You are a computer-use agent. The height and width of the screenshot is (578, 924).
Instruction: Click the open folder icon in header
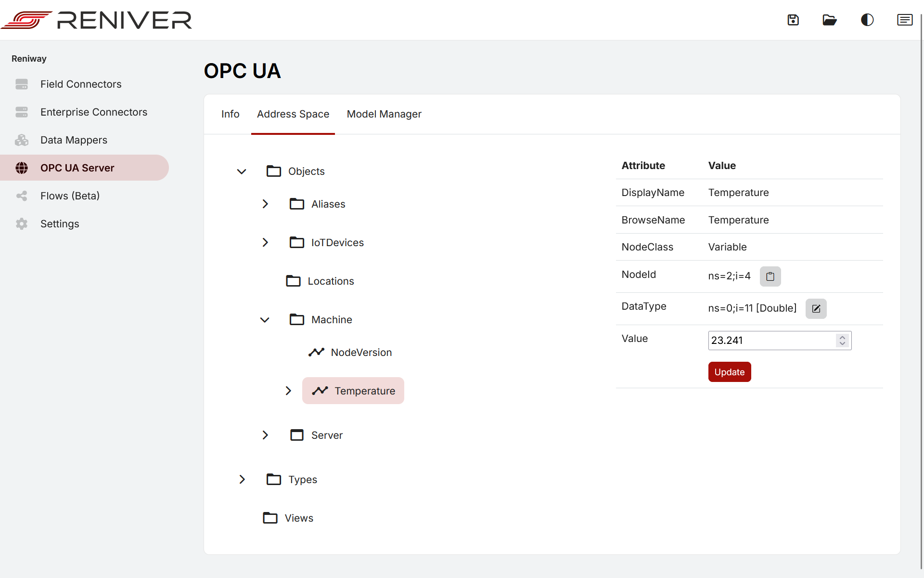pyautogui.click(x=830, y=20)
